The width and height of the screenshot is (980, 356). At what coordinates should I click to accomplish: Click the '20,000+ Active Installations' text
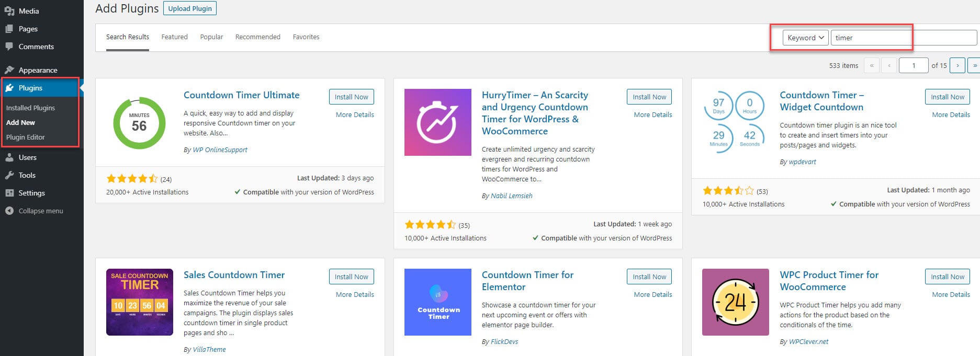(148, 192)
